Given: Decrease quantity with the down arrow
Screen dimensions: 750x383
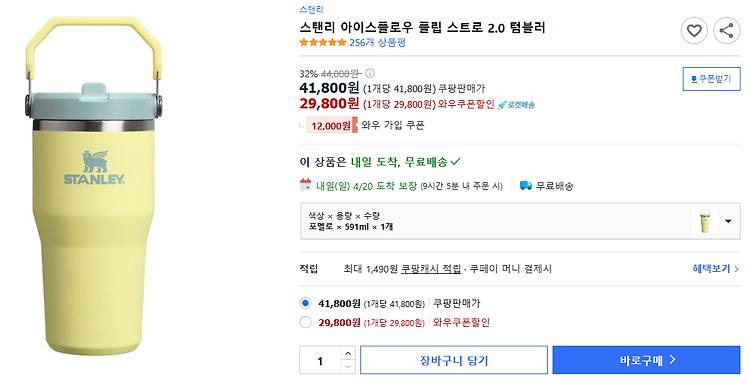Looking at the screenshot, I should (348, 367).
